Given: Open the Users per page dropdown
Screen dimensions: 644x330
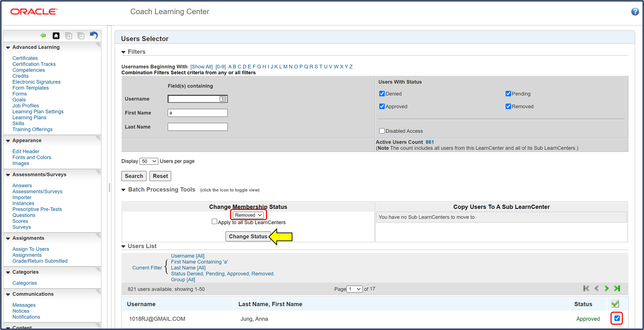Looking at the screenshot, I should 149,161.
